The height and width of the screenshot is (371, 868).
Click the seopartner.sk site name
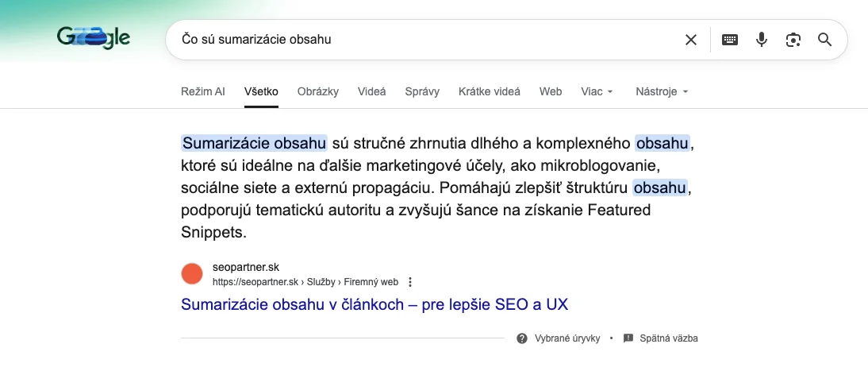tap(246, 268)
